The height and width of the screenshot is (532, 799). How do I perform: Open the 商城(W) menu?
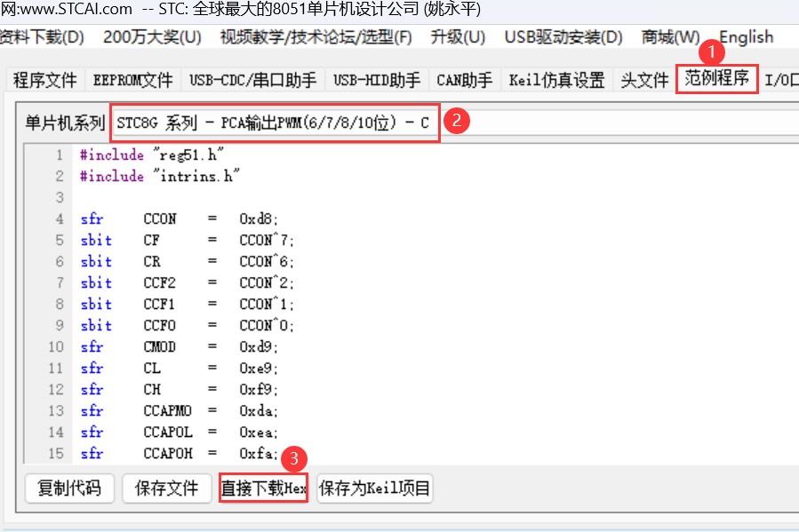(x=670, y=37)
